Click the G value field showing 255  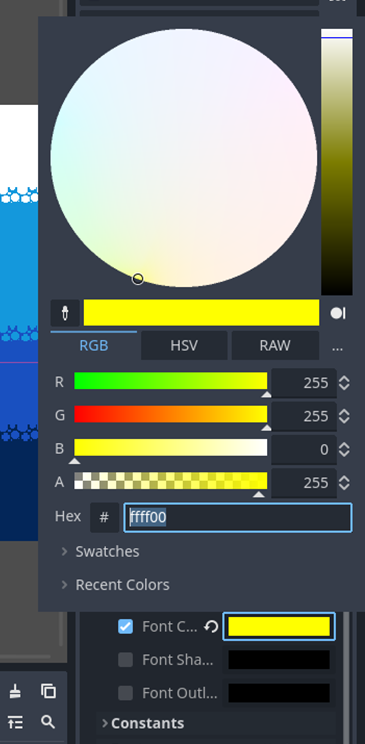[x=304, y=416]
